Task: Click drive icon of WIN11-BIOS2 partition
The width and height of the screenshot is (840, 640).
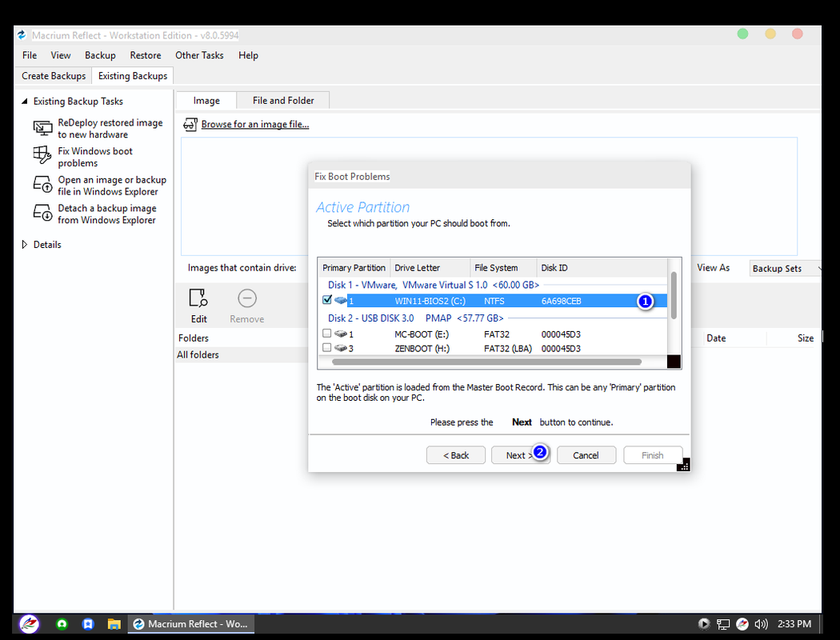Action: point(340,301)
